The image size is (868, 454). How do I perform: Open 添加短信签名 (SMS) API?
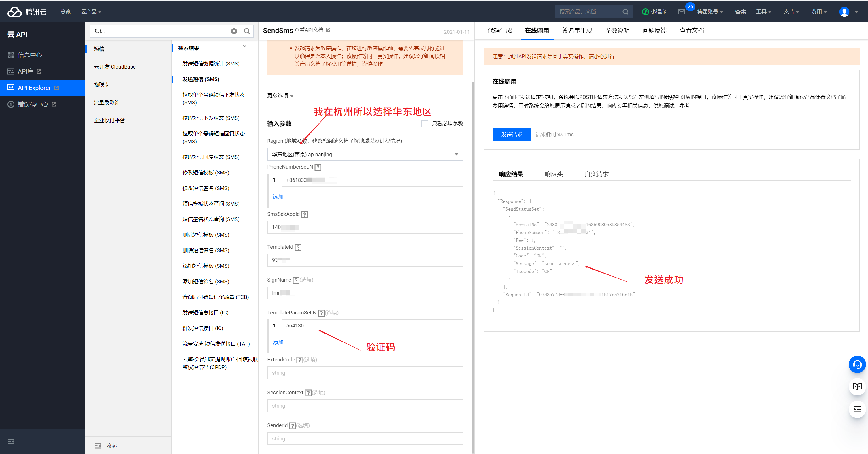click(206, 282)
